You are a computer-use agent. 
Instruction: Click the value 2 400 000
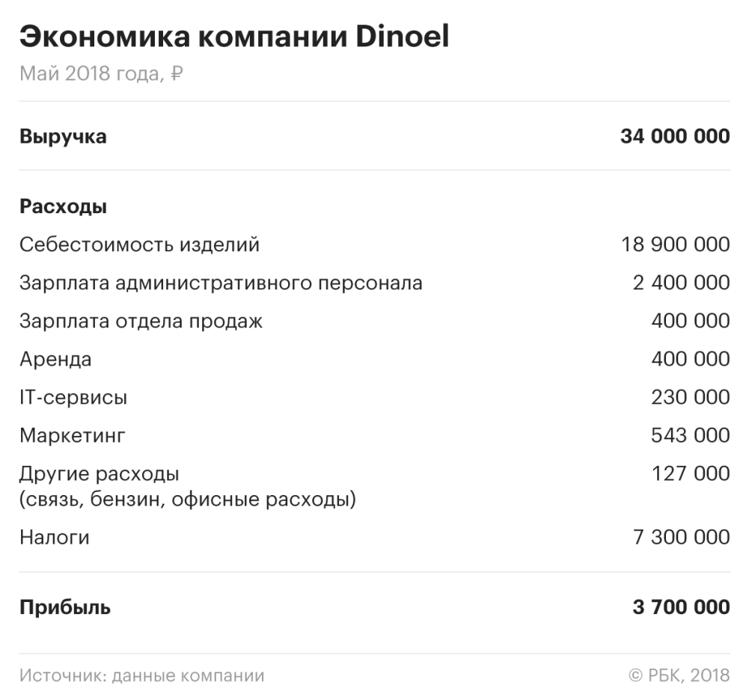tap(681, 283)
